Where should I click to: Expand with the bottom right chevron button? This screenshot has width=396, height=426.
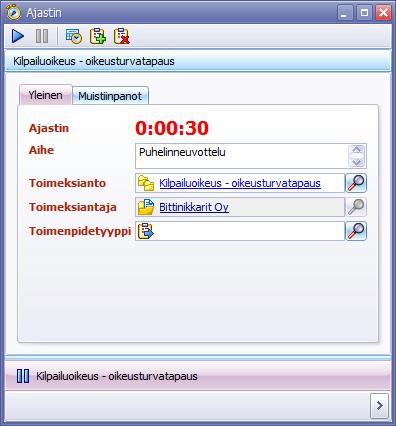pyautogui.click(x=379, y=406)
